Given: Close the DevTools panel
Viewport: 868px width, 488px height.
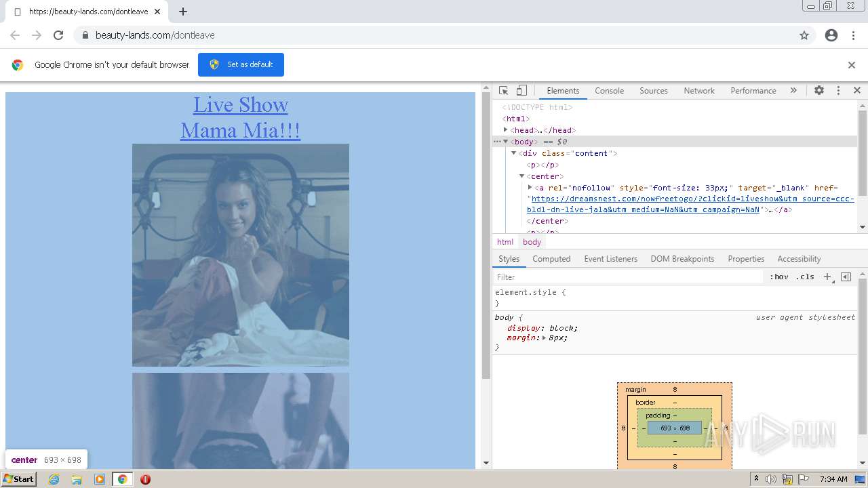Looking at the screenshot, I should [857, 90].
